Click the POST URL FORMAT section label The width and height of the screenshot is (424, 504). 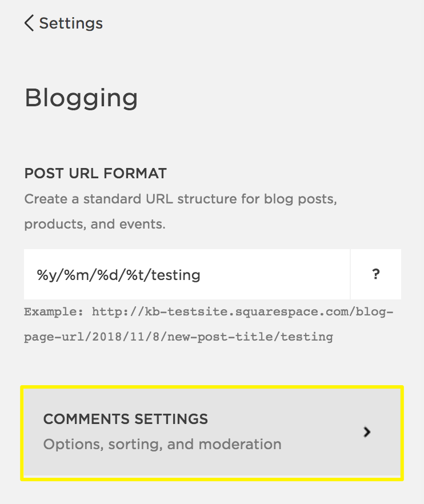(x=95, y=173)
